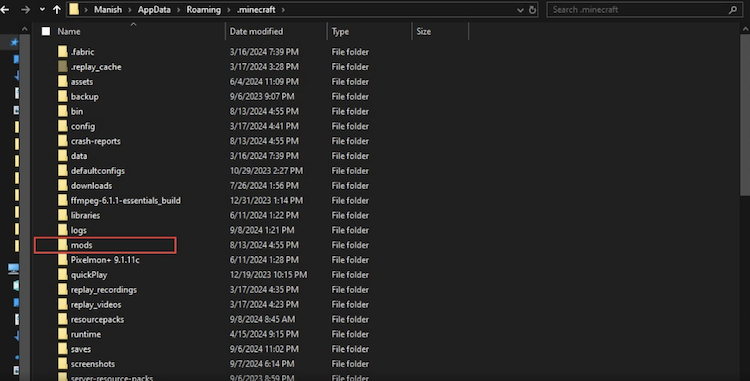Click the folder icon in address bar
Viewport: 750px width, 381px height.
[x=74, y=10]
